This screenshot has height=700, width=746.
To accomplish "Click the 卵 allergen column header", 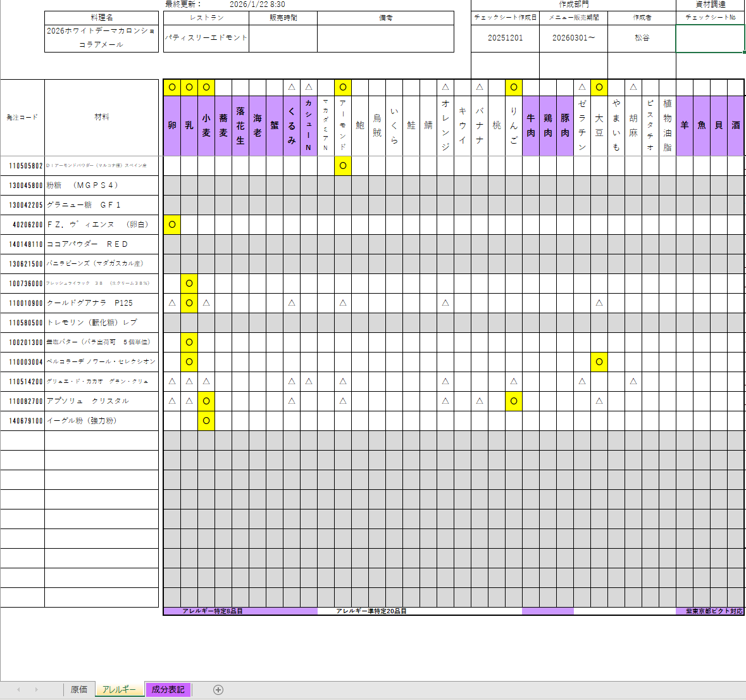I will coord(172,125).
